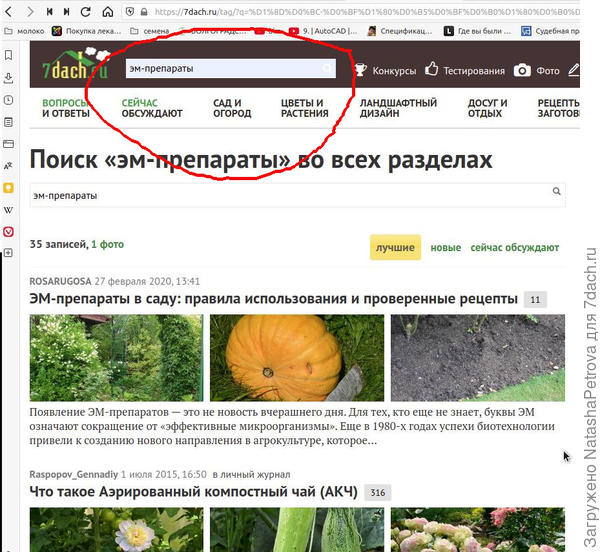Open the Wikipedia web panel in sidebar
The width and height of the screenshot is (600, 552).
coord(8,210)
